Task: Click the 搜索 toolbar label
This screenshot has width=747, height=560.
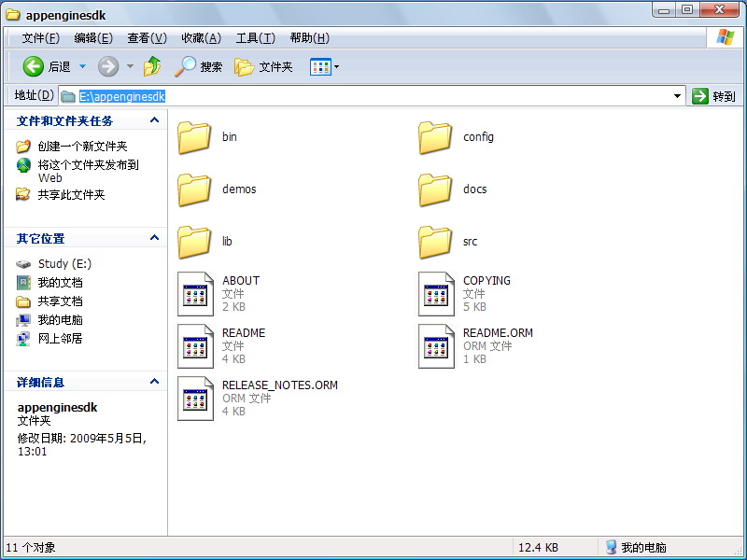Action: click(x=211, y=67)
